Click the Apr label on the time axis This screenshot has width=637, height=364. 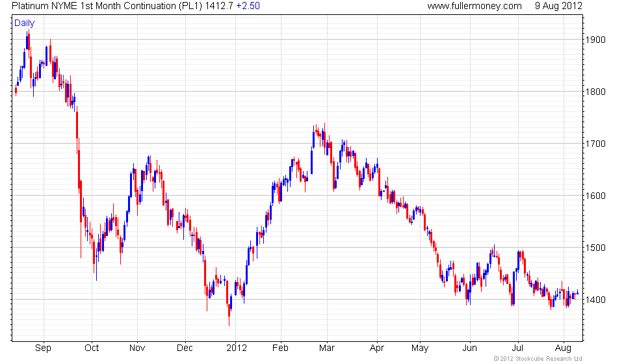click(x=377, y=348)
